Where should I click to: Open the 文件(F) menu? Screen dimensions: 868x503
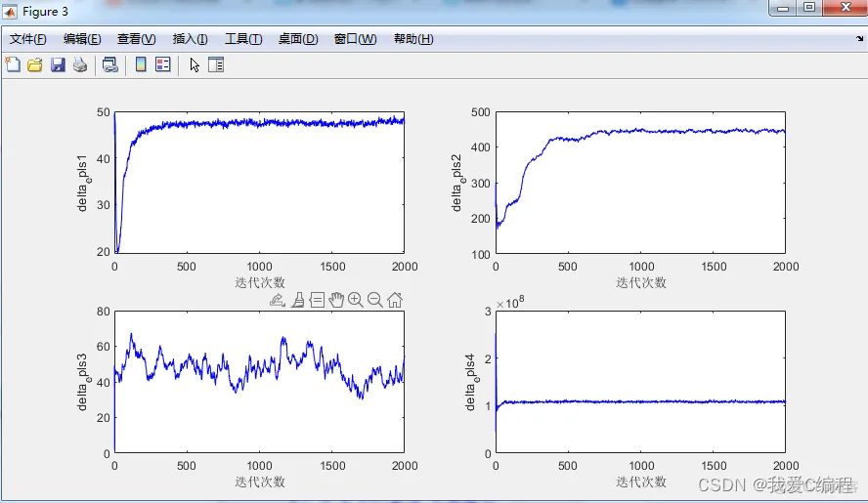27,39
